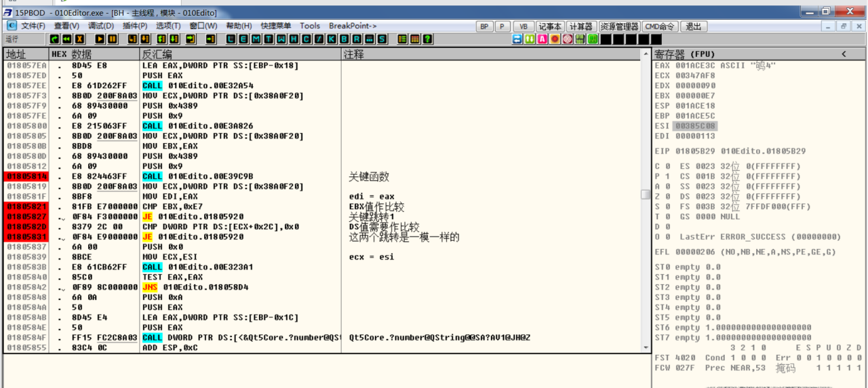Click the yellow question mark help icon
Screen dimensions: 868x388
(427, 39)
